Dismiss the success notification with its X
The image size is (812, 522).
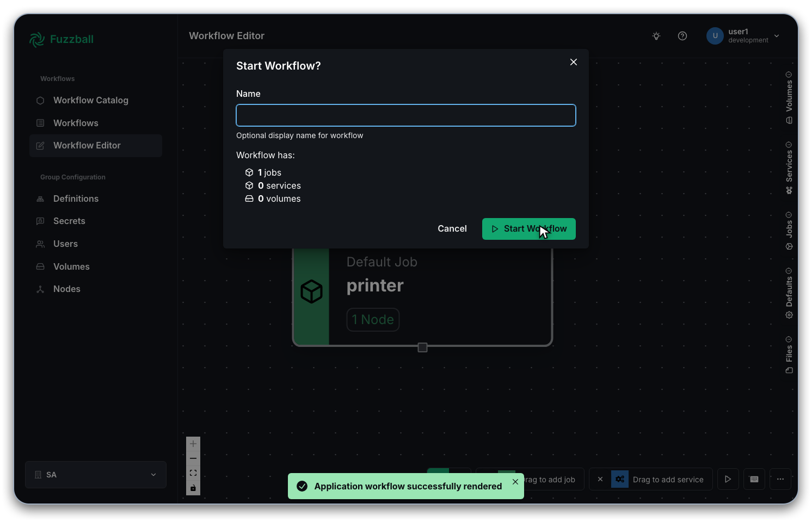pyautogui.click(x=515, y=482)
